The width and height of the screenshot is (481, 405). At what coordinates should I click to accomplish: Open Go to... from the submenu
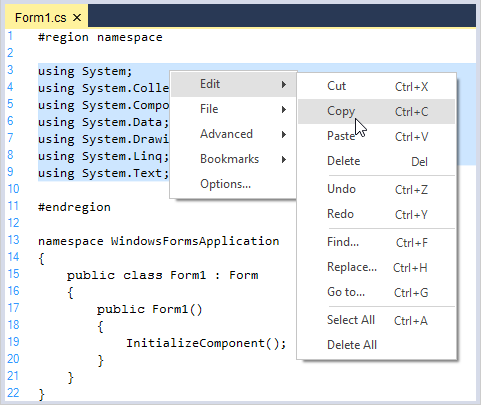[377, 292]
